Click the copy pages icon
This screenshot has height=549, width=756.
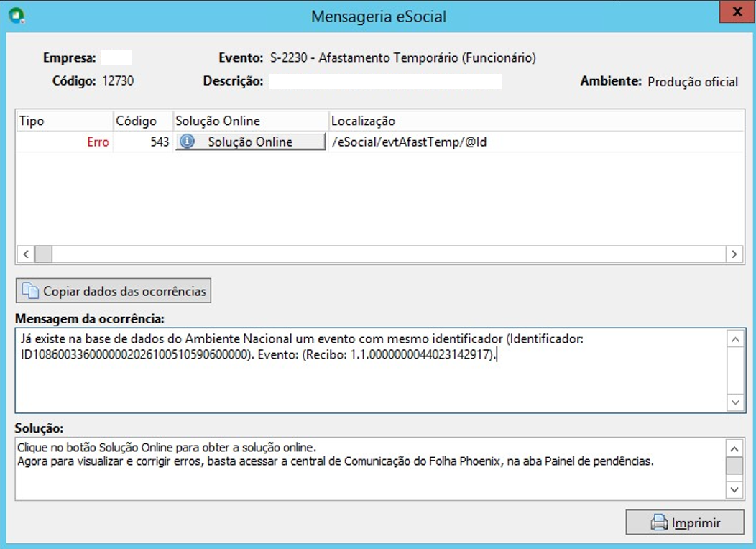30,290
